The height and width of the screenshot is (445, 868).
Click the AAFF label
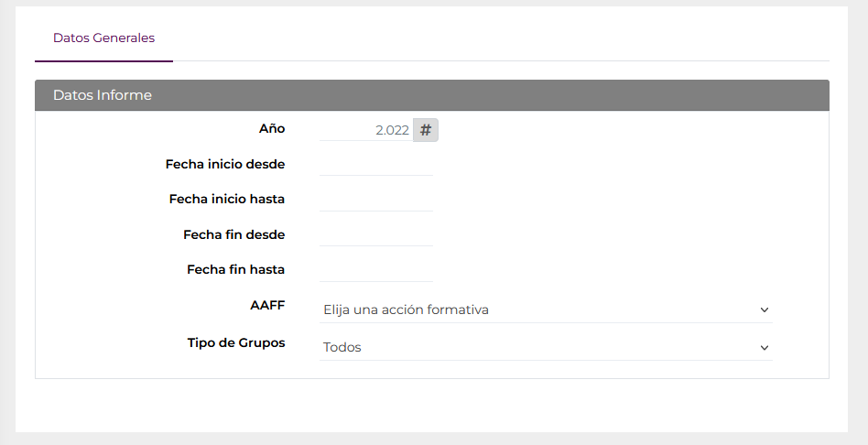267,305
